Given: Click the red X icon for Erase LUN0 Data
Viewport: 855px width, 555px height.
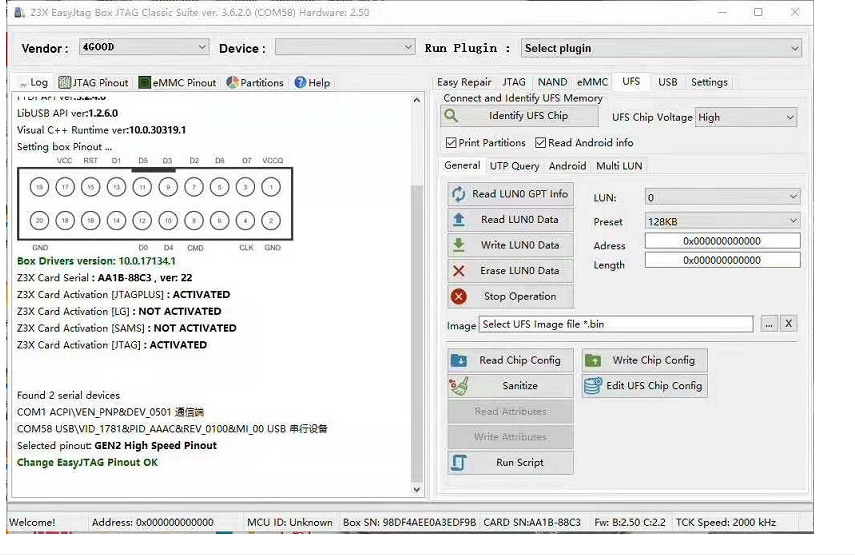Looking at the screenshot, I should point(459,270).
